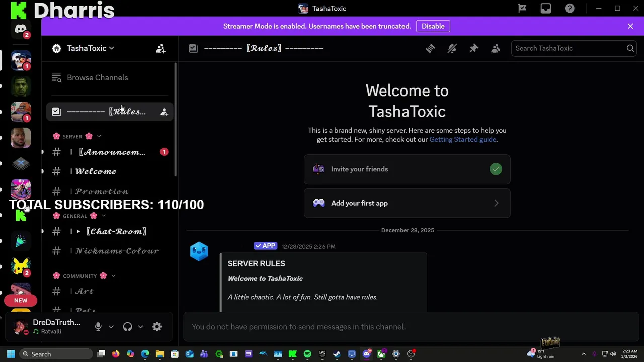
Task: Open the weather widget showing Light rain
Action: [541, 354]
